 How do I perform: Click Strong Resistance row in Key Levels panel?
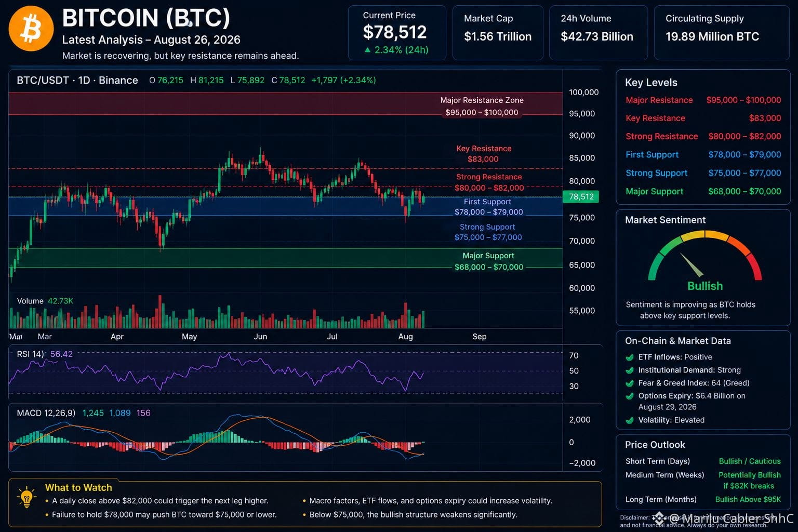[x=703, y=137]
